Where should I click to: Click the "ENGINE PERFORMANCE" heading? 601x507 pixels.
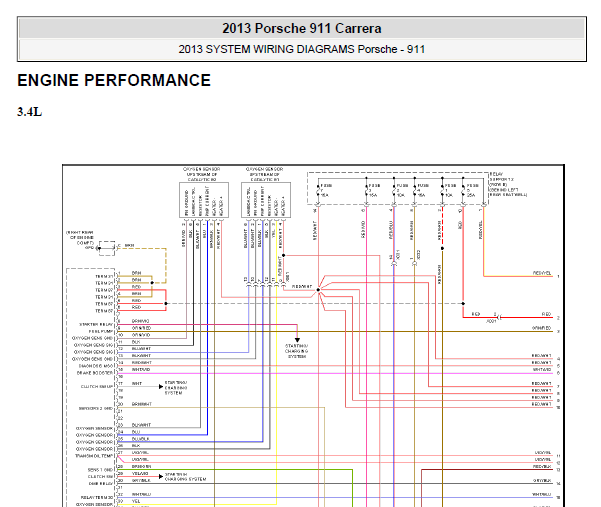coord(114,80)
